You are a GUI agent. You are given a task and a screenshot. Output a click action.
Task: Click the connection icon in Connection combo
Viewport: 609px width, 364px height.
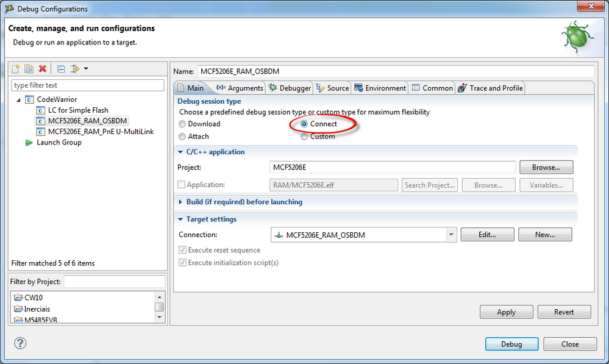(279, 235)
